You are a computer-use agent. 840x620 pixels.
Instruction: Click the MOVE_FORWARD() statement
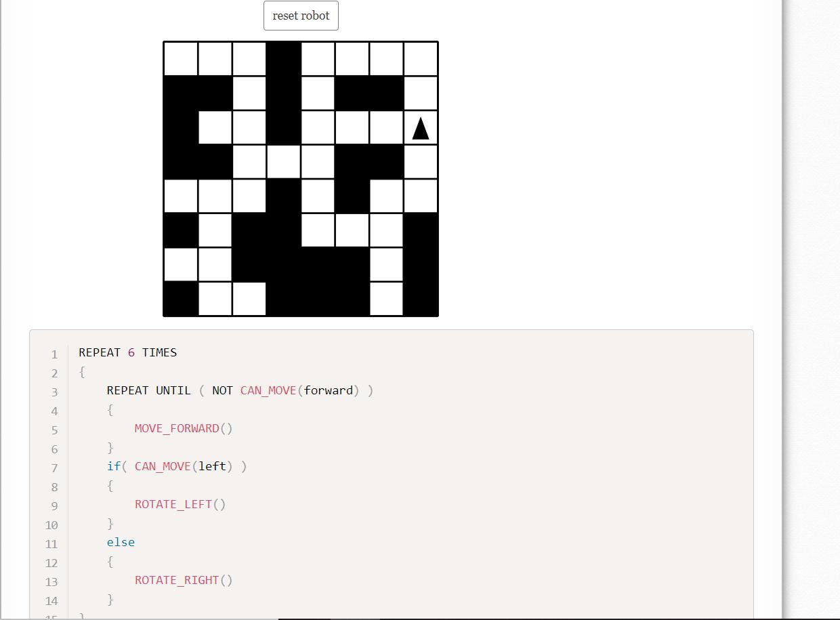coord(184,428)
